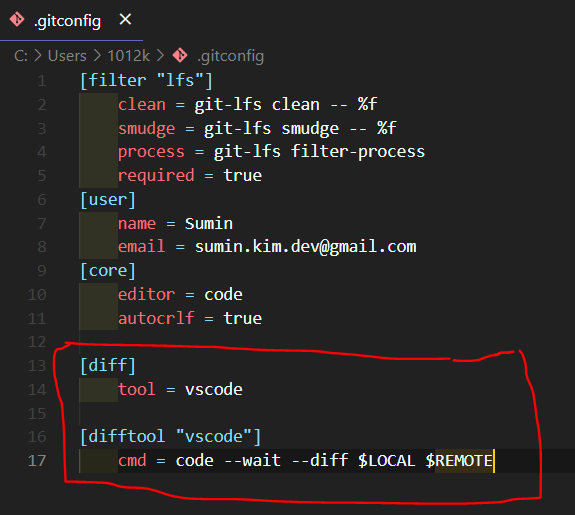Click line number 1 in the gutter

click(42, 81)
